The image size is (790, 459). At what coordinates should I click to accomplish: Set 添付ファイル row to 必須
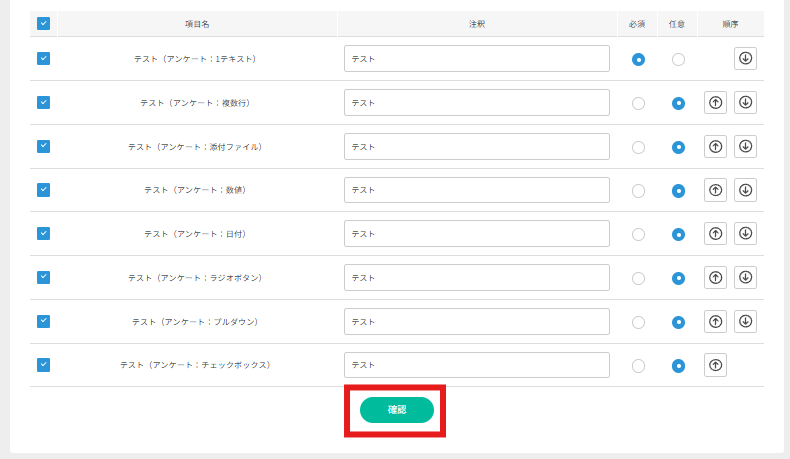click(x=638, y=147)
